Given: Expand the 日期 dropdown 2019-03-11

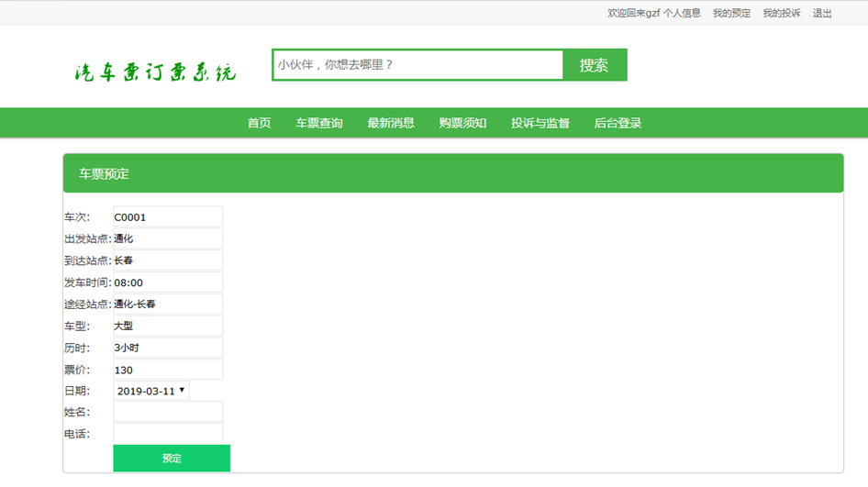Looking at the screenshot, I should [x=151, y=391].
